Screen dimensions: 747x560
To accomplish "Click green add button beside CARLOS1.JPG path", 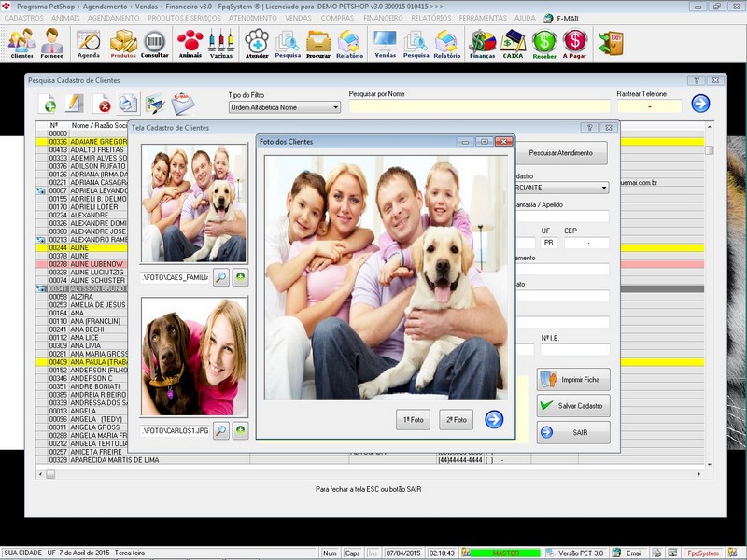I will pos(241,431).
